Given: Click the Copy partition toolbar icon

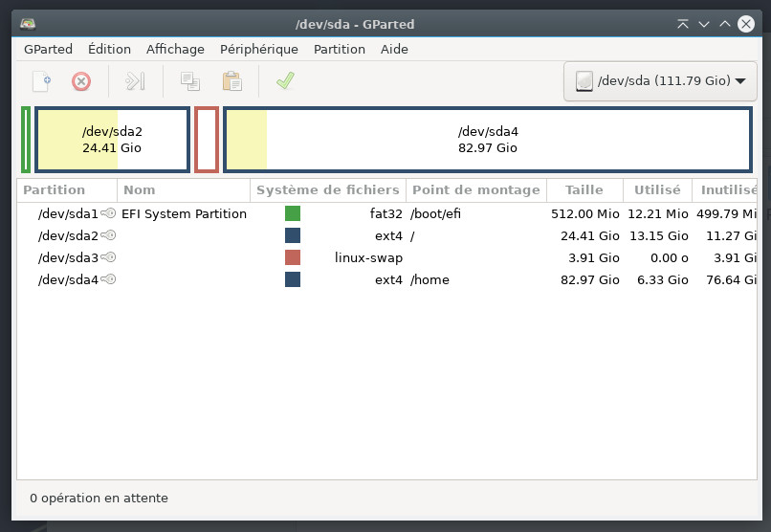Looking at the screenshot, I should (190, 82).
